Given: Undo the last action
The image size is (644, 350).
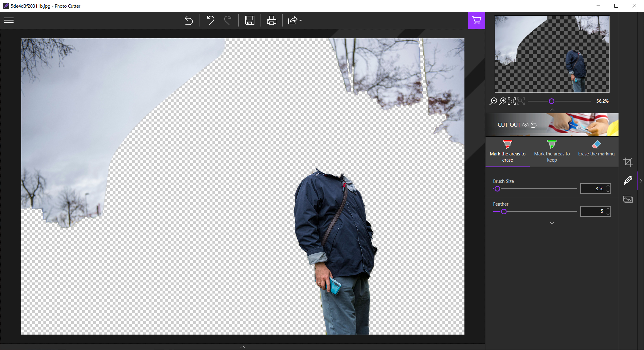Looking at the screenshot, I should (211, 21).
